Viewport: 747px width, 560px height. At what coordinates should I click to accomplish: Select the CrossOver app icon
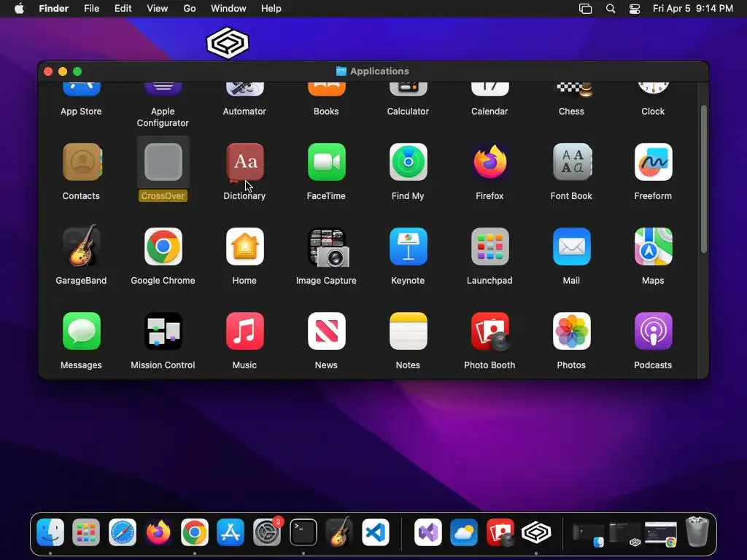(x=163, y=162)
